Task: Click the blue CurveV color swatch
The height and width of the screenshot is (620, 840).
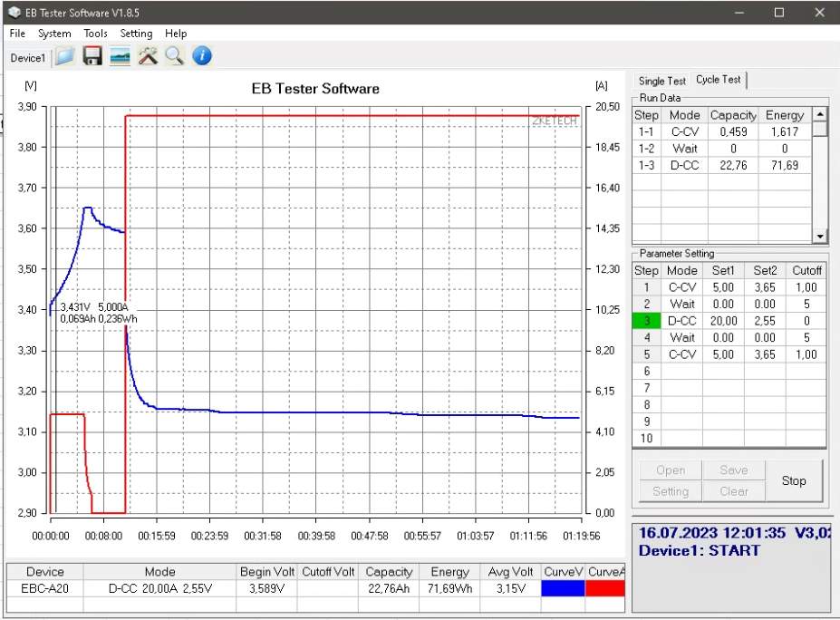Action: (x=563, y=588)
